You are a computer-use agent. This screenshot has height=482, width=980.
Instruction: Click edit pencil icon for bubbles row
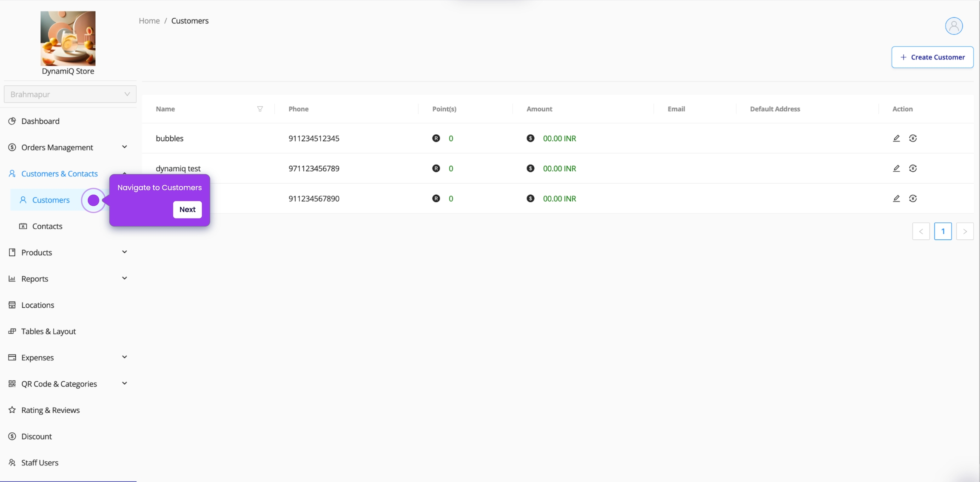coord(896,138)
